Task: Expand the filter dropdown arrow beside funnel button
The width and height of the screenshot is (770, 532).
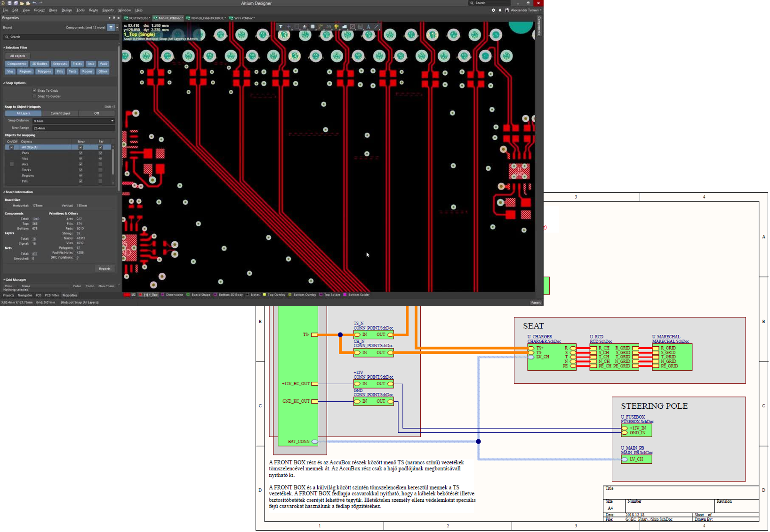Action: pos(117,27)
